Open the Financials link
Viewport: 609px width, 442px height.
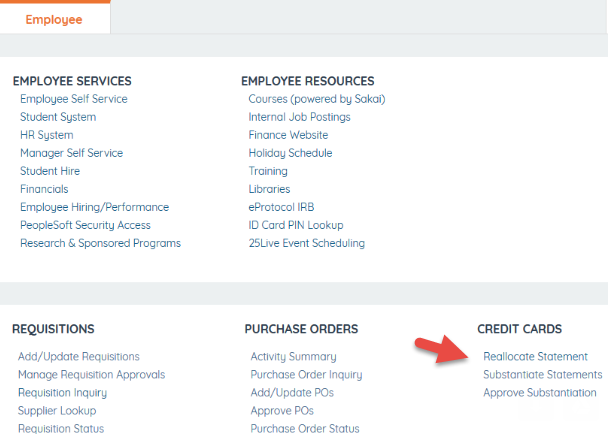(44, 189)
